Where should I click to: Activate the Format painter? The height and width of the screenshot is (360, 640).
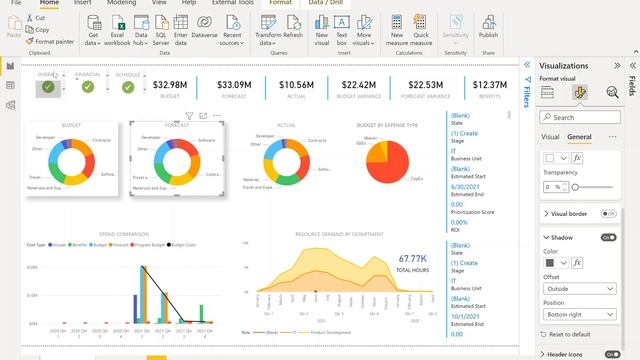coord(50,41)
